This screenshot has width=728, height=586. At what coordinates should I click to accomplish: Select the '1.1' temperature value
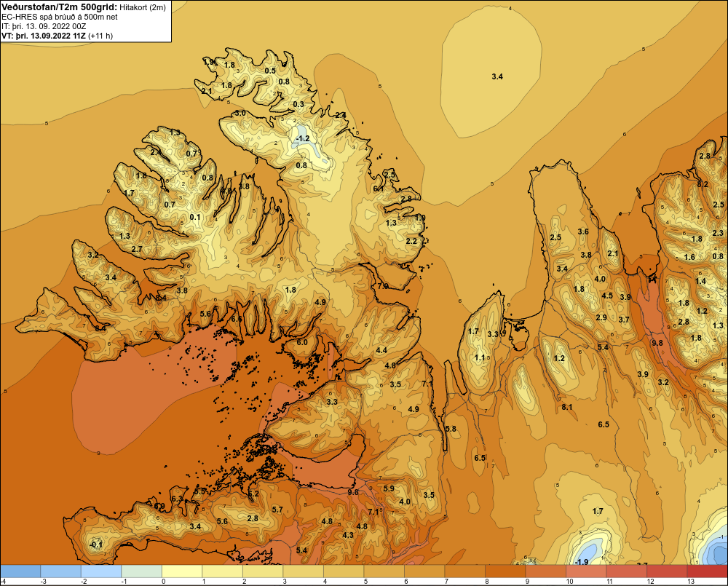click(x=480, y=357)
